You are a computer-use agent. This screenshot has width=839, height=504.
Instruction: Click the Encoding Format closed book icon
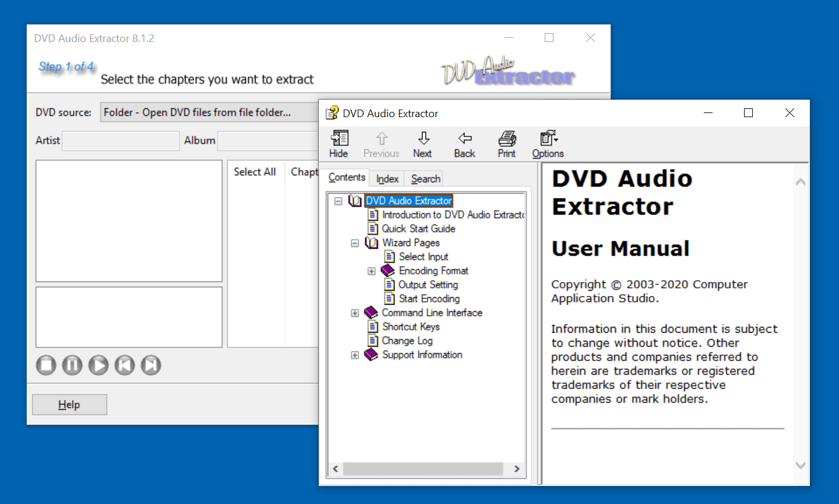388,270
